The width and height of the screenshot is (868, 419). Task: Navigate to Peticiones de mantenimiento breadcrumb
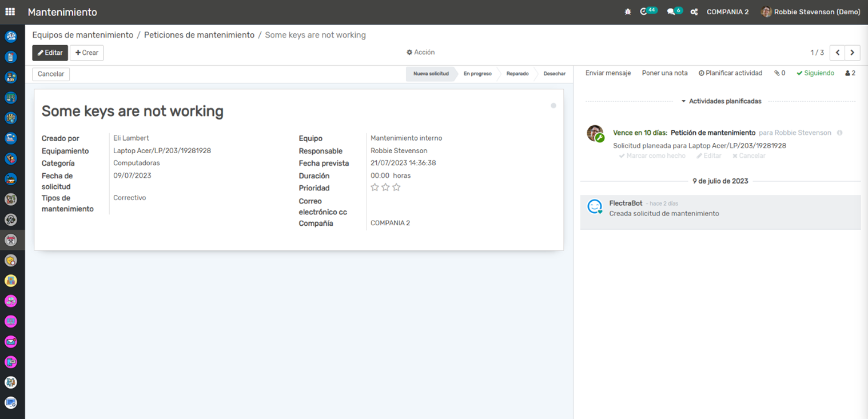[x=199, y=35]
